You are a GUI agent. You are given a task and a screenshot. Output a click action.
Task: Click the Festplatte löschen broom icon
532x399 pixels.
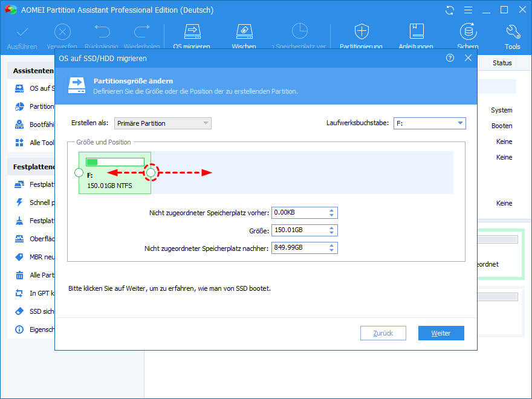(19, 221)
